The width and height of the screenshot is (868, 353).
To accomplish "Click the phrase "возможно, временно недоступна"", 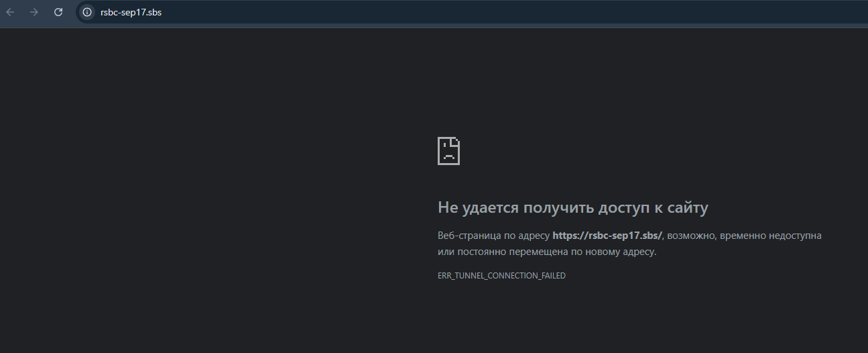I will tap(744, 236).
